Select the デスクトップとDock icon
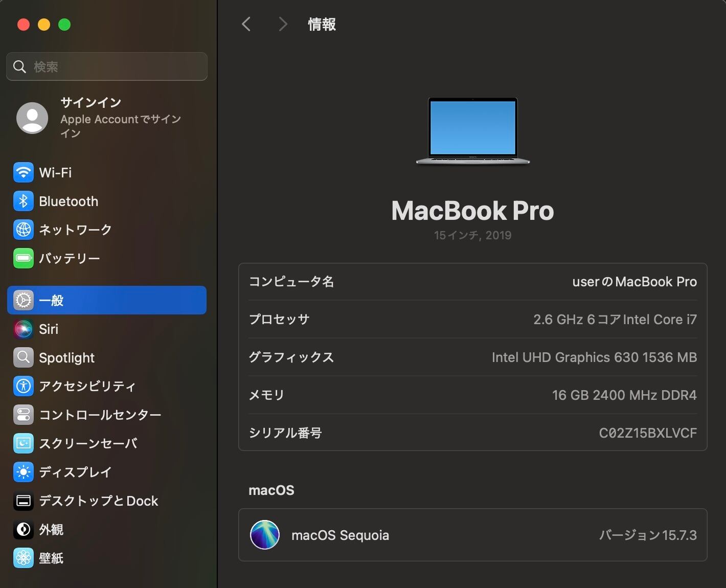The height and width of the screenshot is (588, 726). coord(24,501)
